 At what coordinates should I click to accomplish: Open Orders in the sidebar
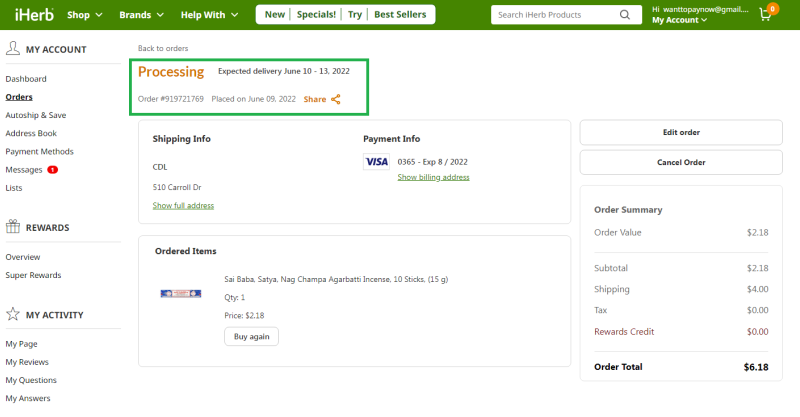tap(19, 97)
